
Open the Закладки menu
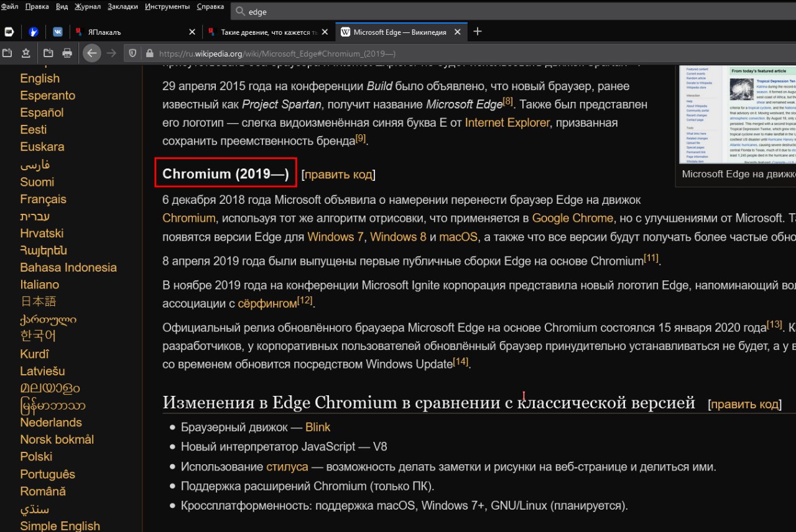(123, 7)
